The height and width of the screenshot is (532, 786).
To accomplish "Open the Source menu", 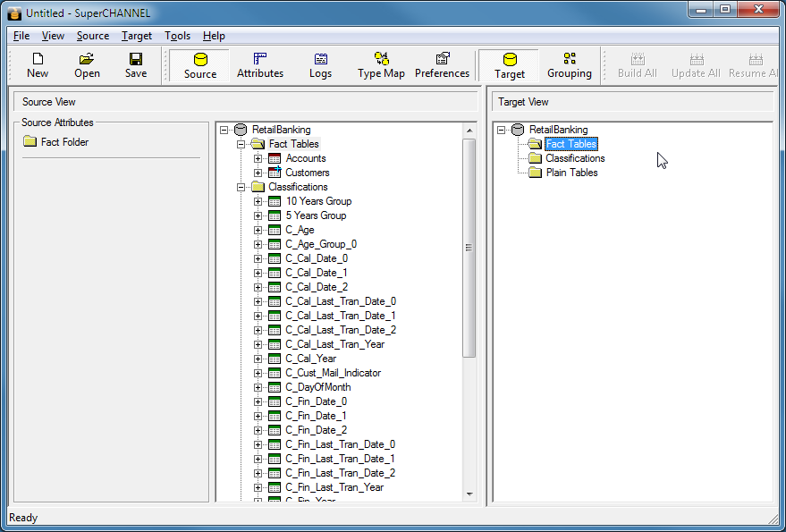I will coord(93,36).
